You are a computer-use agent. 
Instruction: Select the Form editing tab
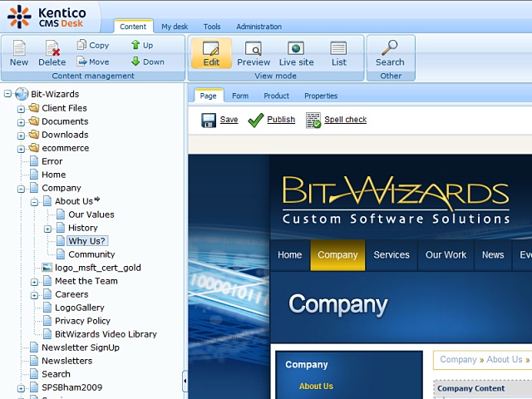pos(240,96)
